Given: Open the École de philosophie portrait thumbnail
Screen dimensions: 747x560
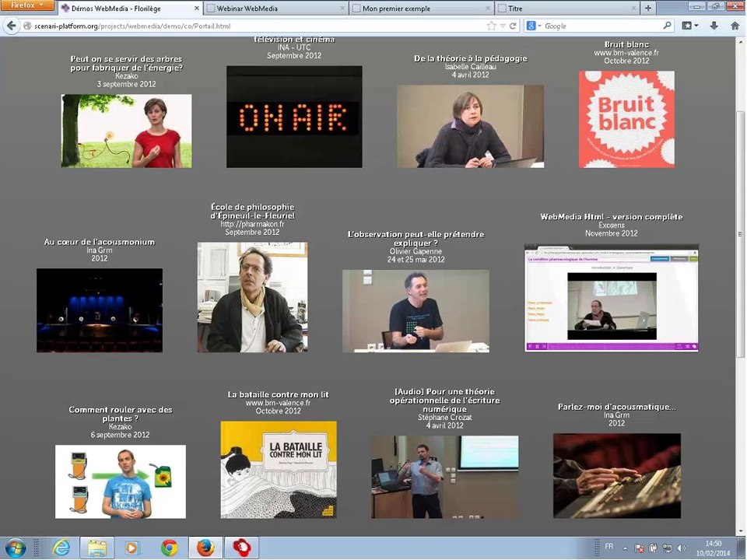Looking at the screenshot, I should pyautogui.click(x=252, y=297).
